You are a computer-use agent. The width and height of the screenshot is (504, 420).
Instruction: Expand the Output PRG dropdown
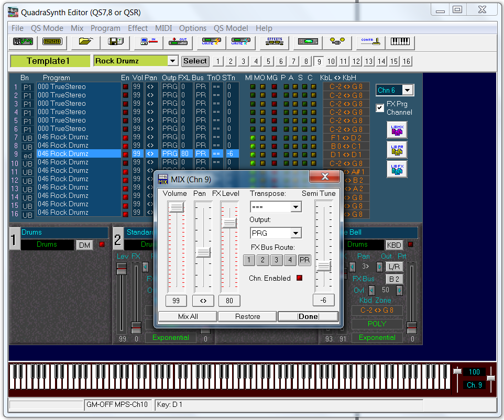pyautogui.click(x=296, y=233)
